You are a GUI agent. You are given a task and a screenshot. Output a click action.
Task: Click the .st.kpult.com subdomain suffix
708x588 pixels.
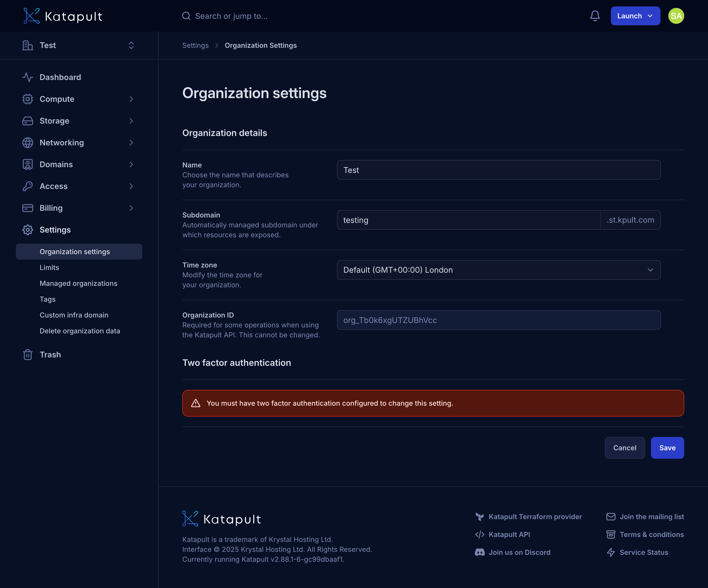(630, 220)
